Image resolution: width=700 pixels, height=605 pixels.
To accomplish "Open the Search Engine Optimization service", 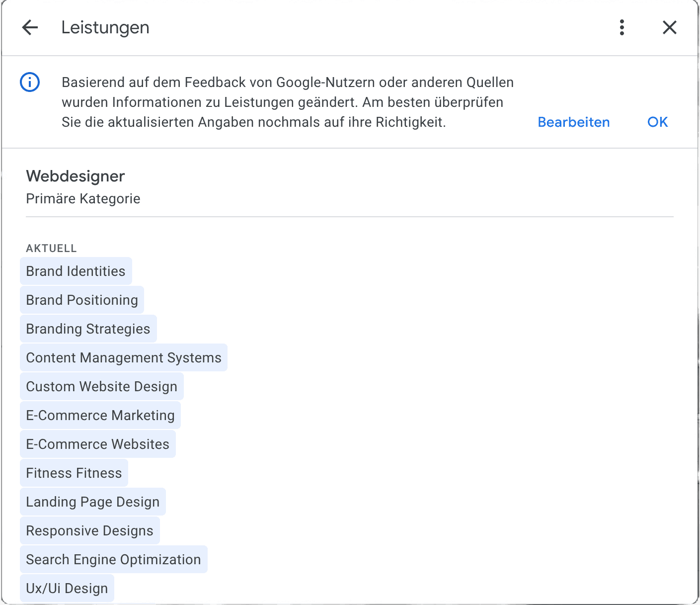I will pos(113,559).
